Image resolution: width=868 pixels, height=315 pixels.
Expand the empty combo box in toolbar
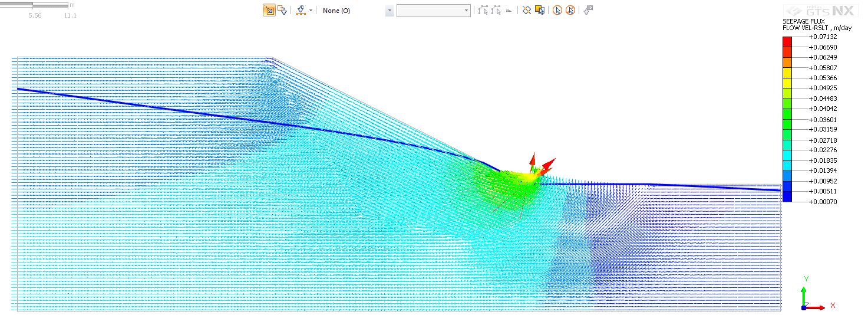[466, 11]
